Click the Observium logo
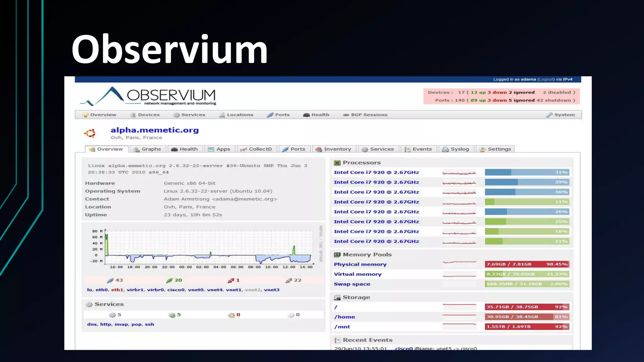The width and height of the screenshot is (644, 362). pyautogui.click(x=148, y=96)
